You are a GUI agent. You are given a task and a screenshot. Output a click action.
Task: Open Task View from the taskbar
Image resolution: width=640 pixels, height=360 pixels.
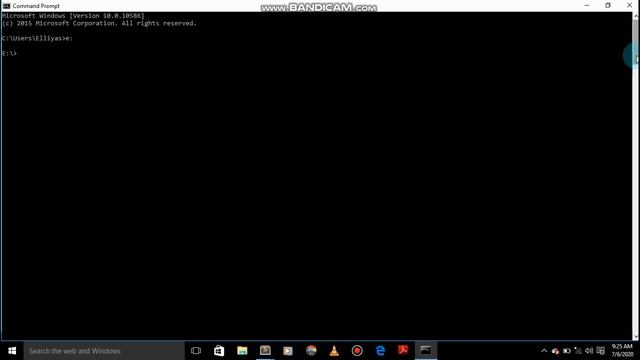[196, 351]
